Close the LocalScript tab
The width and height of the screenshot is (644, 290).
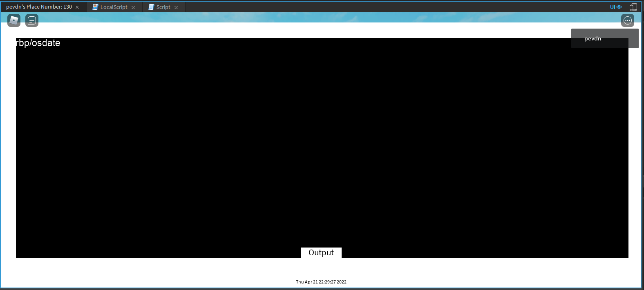click(x=133, y=7)
